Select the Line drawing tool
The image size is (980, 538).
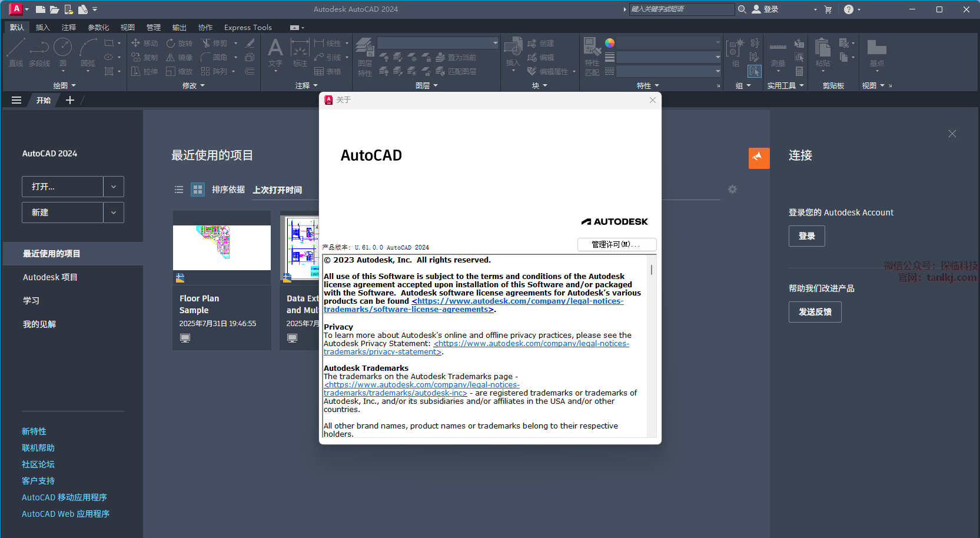tap(16, 51)
